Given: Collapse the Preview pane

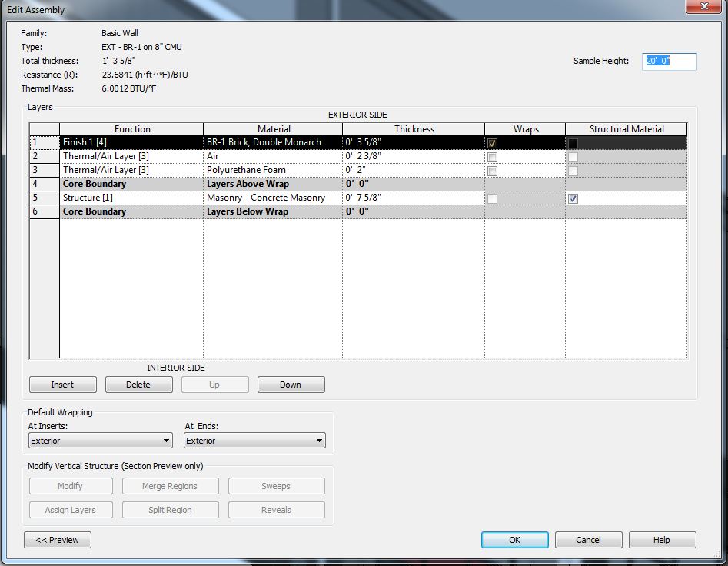Looking at the screenshot, I should click(x=58, y=540).
